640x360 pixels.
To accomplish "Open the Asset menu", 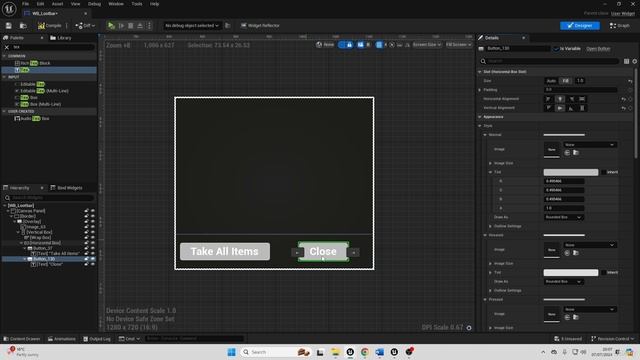I will [57, 4].
